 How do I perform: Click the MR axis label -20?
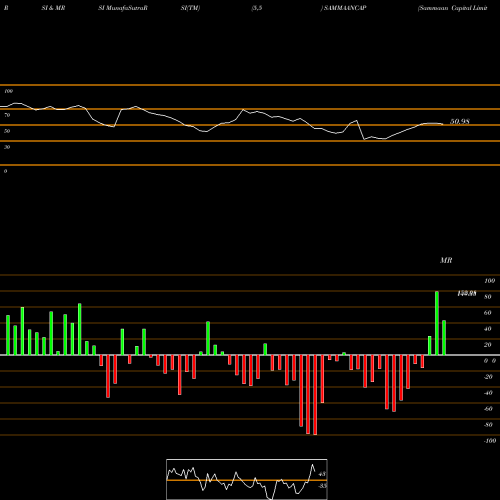click(488, 377)
